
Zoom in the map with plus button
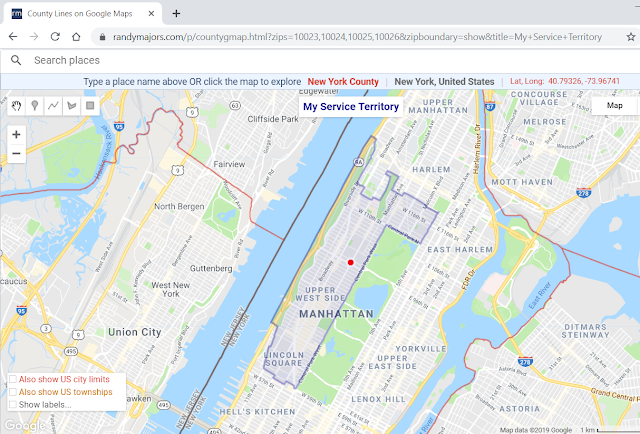(16, 134)
